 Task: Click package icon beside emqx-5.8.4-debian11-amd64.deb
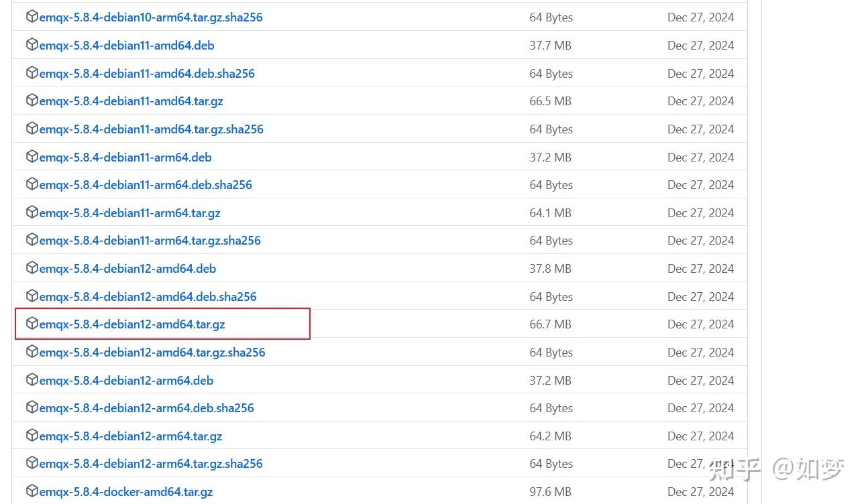tap(32, 45)
